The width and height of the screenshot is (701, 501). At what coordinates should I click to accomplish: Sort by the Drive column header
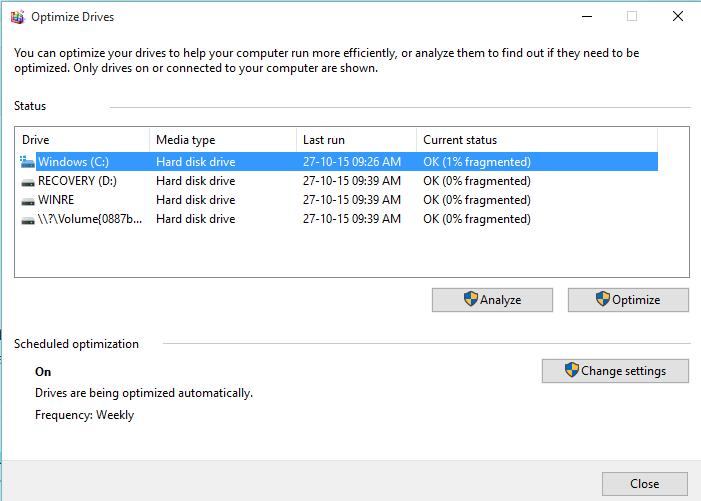(x=82, y=140)
